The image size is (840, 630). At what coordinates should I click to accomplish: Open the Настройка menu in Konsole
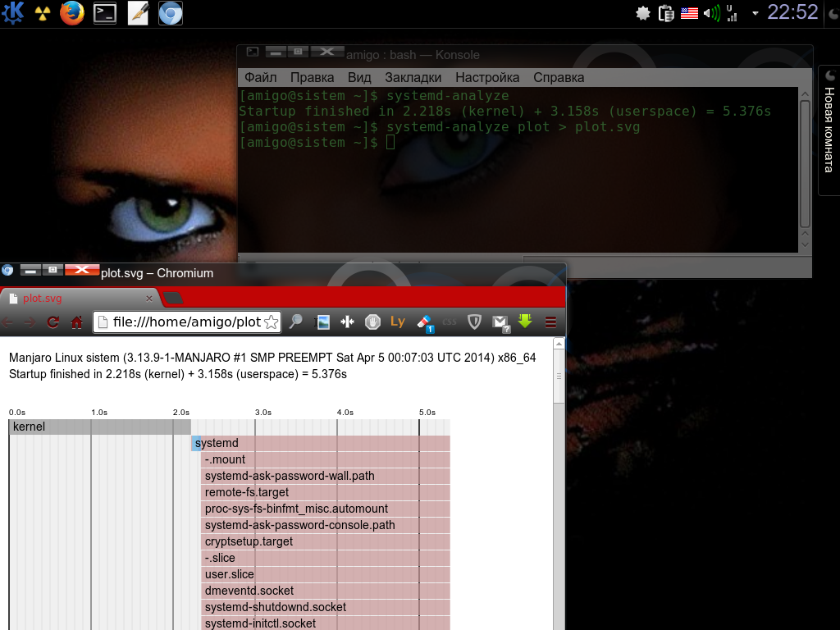[x=487, y=77]
